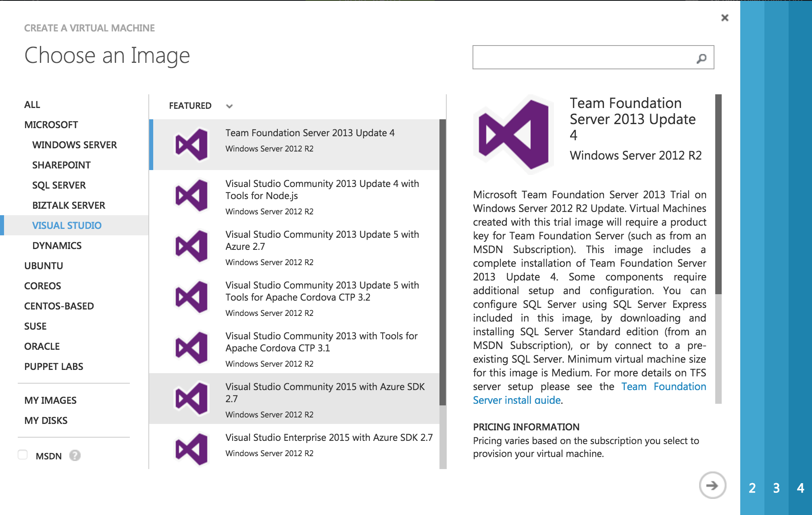812x515 pixels.
Task: Click the MSDN help question mark icon
Action: pos(75,456)
